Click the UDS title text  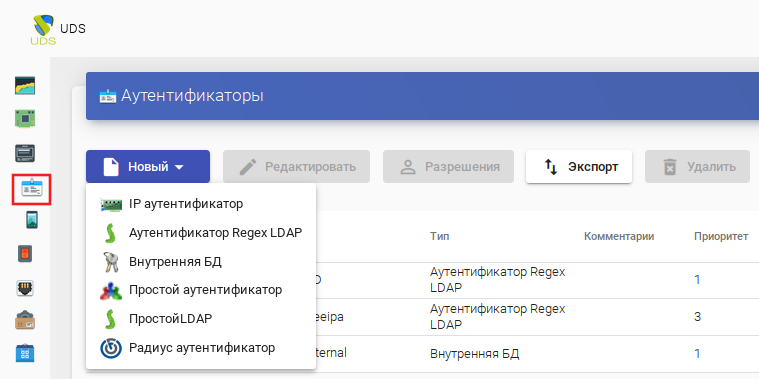click(73, 29)
